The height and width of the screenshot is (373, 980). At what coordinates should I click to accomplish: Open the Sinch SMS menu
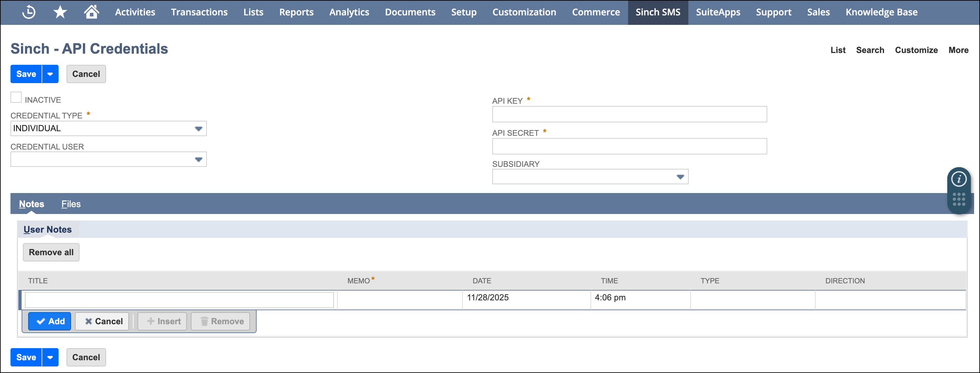[658, 12]
